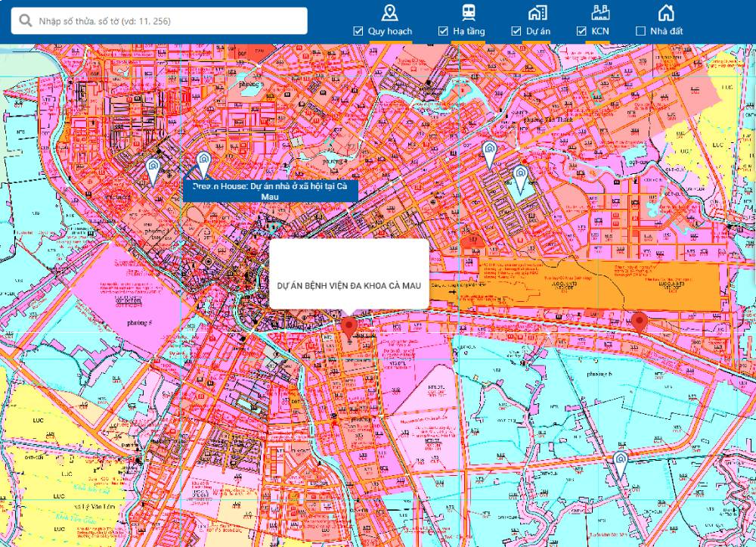This screenshot has height=547, width=756.
Task: Toggle the Dự án checkbox off
Action: tap(516, 31)
